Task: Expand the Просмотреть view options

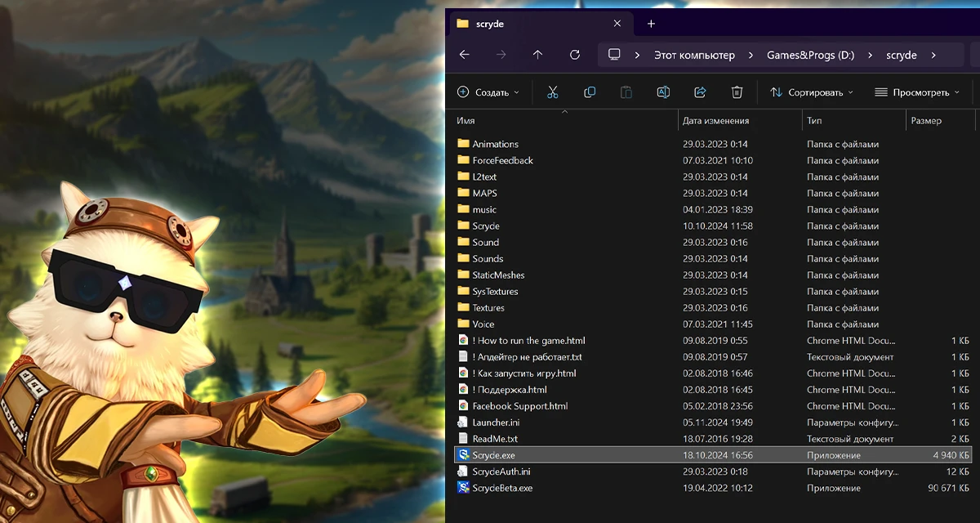Action: coord(917,92)
